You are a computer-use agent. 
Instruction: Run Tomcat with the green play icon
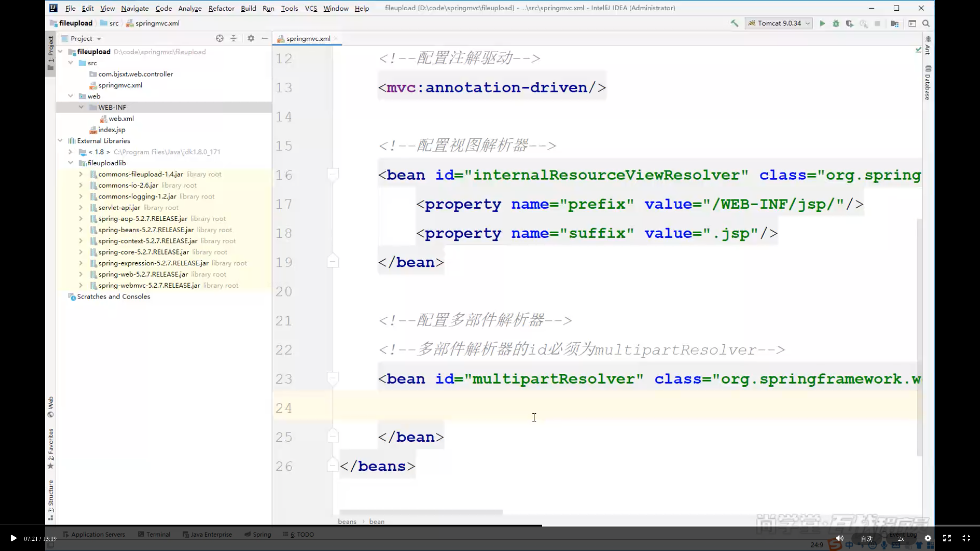click(x=822, y=23)
